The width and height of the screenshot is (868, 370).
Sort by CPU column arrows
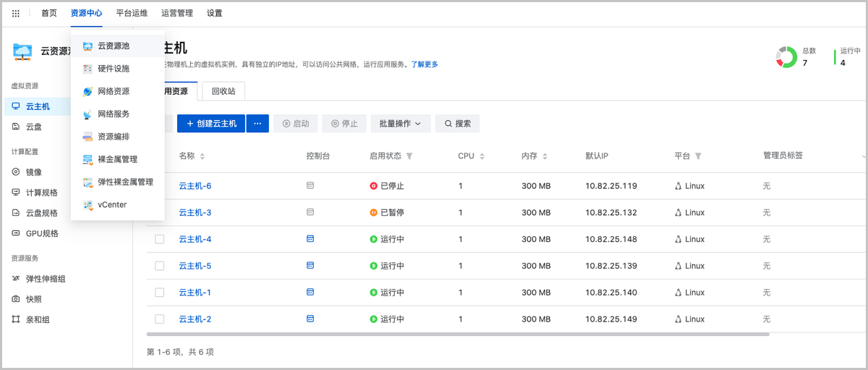[x=482, y=156]
